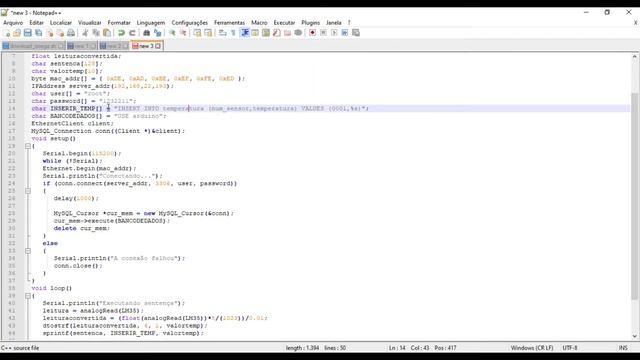640x360 pixels.
Task: Open the user defined language dialog icon
Action: tap(255, 33)
